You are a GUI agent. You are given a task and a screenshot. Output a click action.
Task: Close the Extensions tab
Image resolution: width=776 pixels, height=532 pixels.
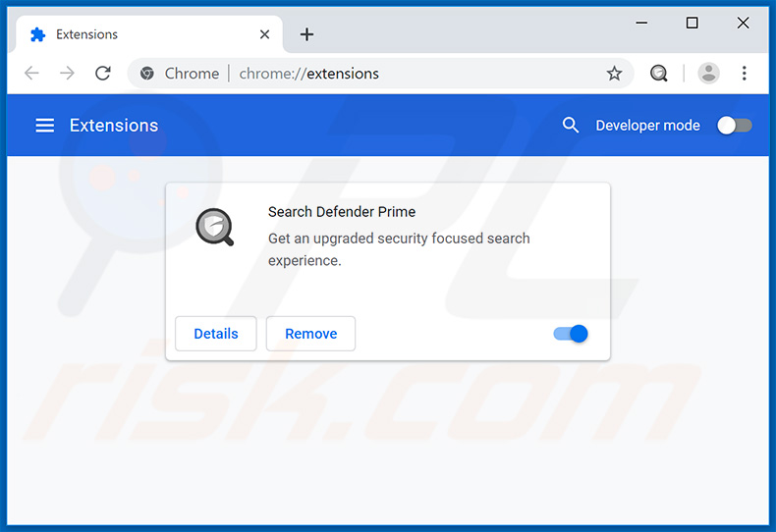click(x=264, y=34)
